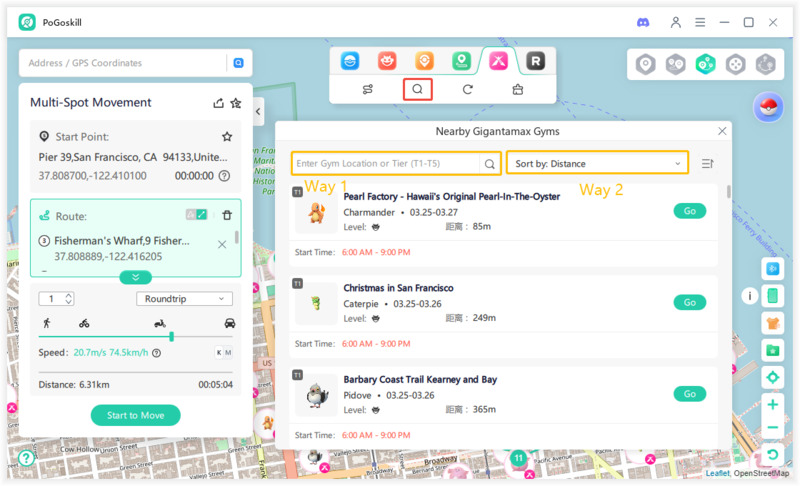
Task: Select the walking speed mode icon
Action: 46,323
